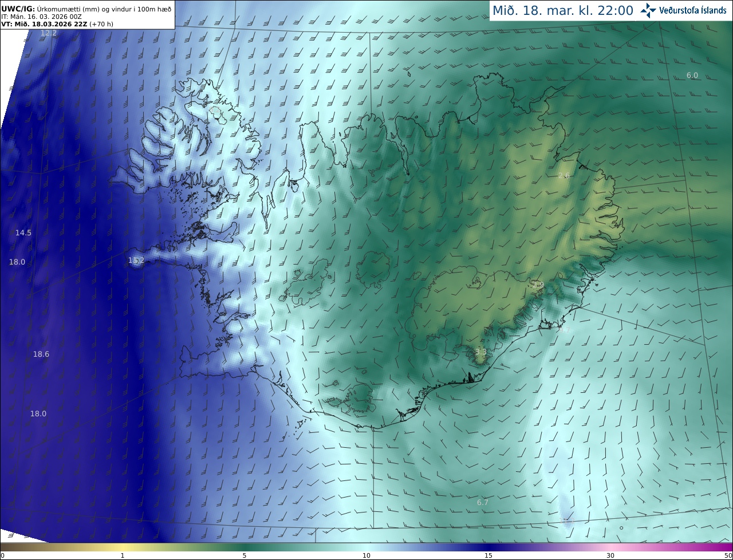Click the 0 tick on the colour scale

click(x=2, y=555)
